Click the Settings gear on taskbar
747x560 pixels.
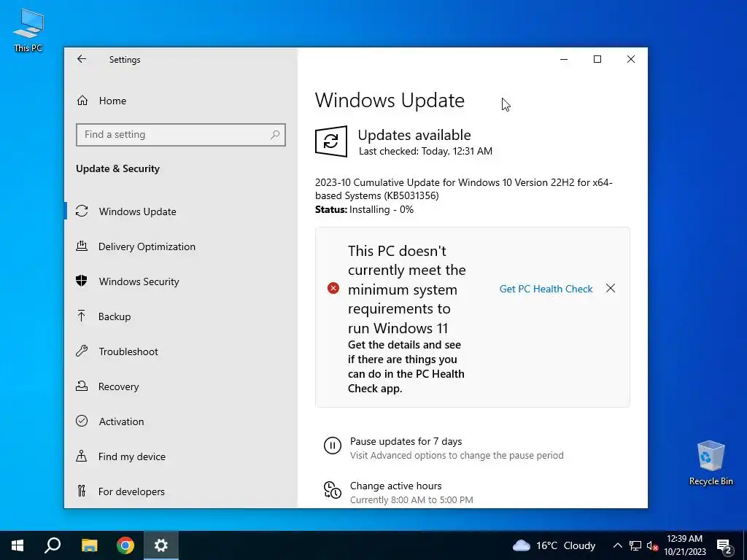161,545
